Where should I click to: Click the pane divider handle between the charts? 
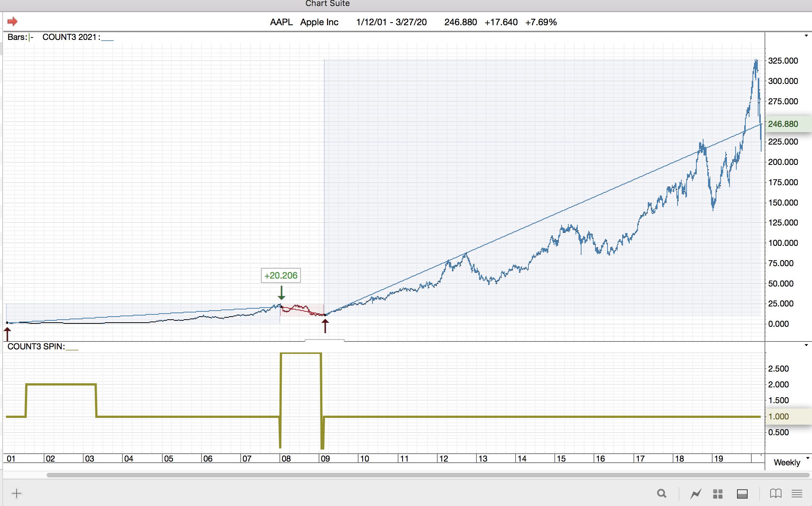(324, 340)
